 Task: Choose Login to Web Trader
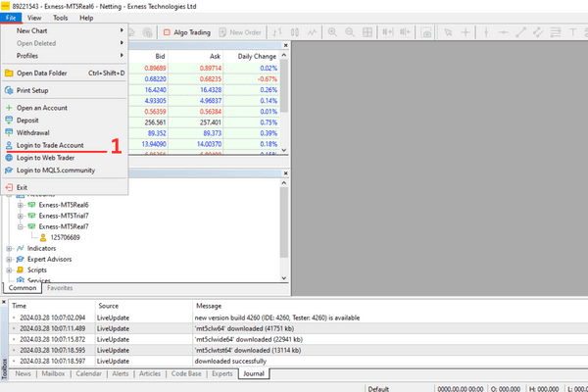46,158
